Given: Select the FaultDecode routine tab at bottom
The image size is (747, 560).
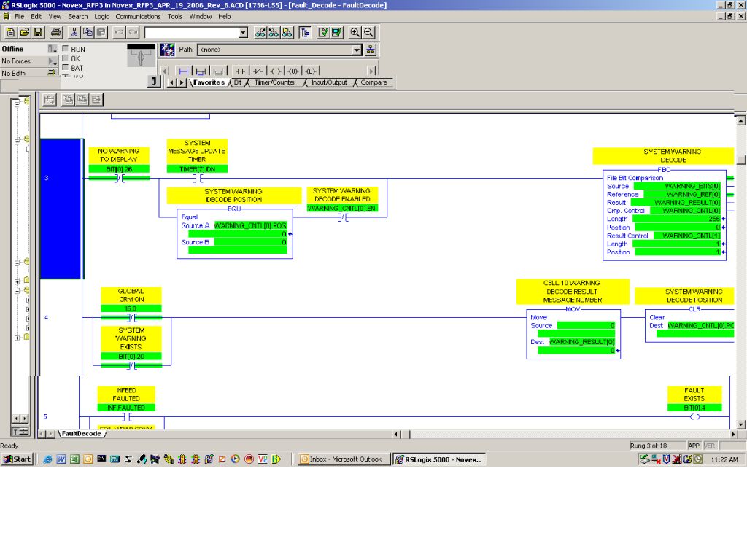Looking at the screenshot, I should point(81,433).
